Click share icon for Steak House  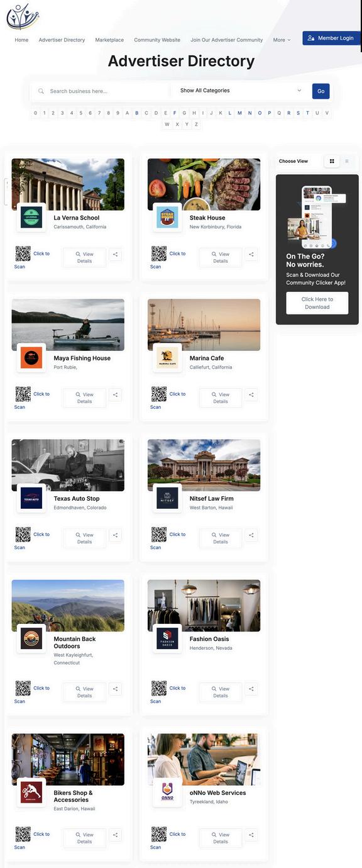(x=251, y=255)
